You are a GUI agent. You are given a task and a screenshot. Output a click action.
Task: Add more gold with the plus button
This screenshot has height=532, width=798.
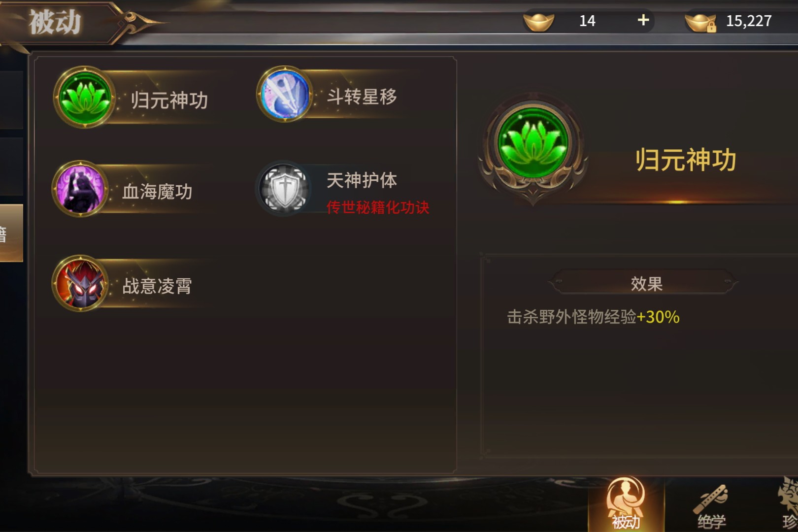coord(643,20)
